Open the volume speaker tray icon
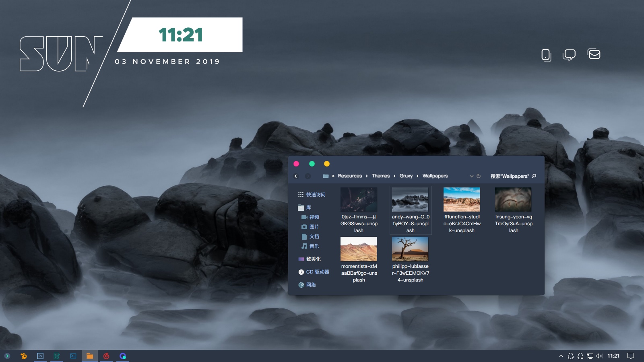Image resolution: width=644 pixels, height=362 pixels. [x=599, y=356]
